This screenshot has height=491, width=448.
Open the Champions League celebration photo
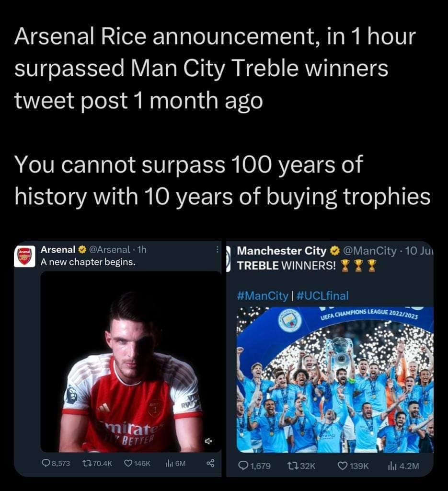(334, 380)
